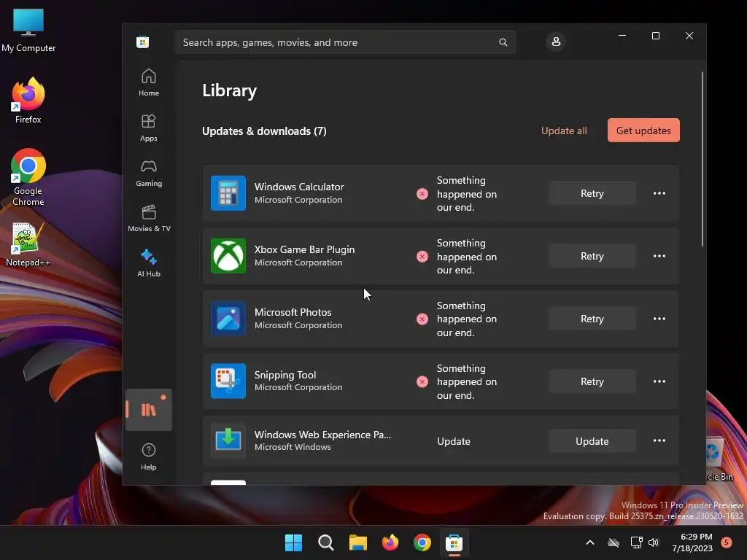
Task: Open the Movies & TV section
Action: tap(149, 219)
